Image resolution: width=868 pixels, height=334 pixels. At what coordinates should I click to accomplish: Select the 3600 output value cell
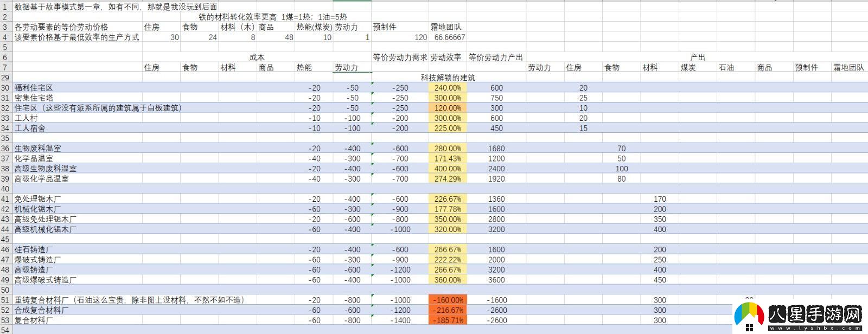(496, 280)
